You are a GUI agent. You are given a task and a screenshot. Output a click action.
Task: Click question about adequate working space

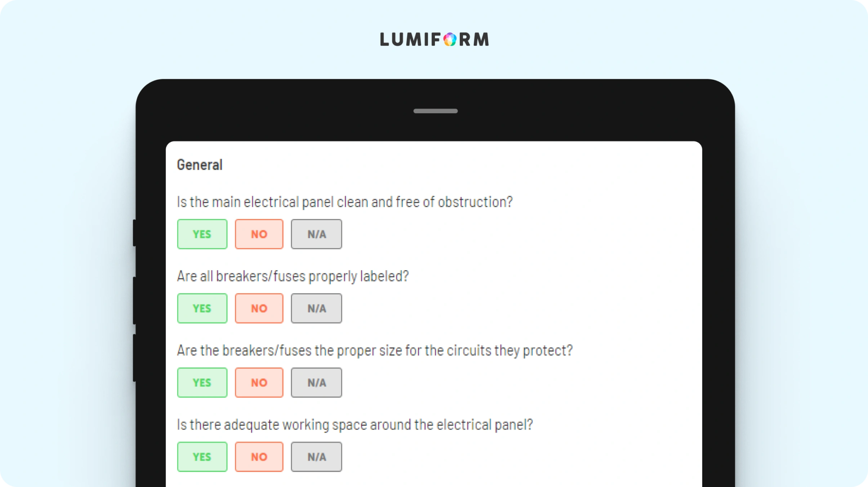355,425
